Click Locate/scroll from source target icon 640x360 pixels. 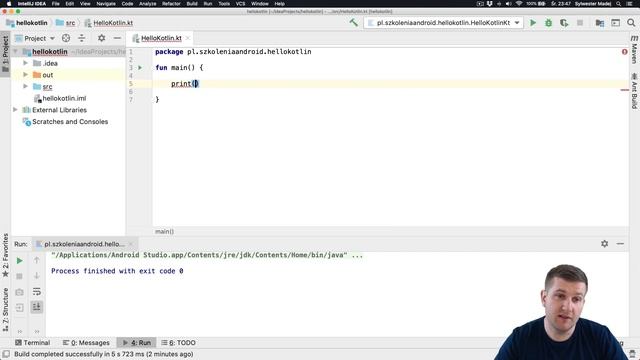(66, 38)
